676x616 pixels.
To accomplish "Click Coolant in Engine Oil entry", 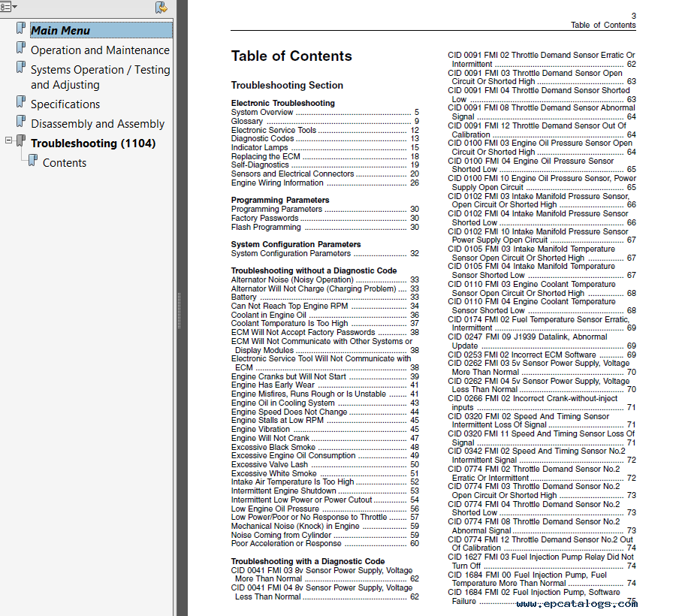I will (324, 315).
